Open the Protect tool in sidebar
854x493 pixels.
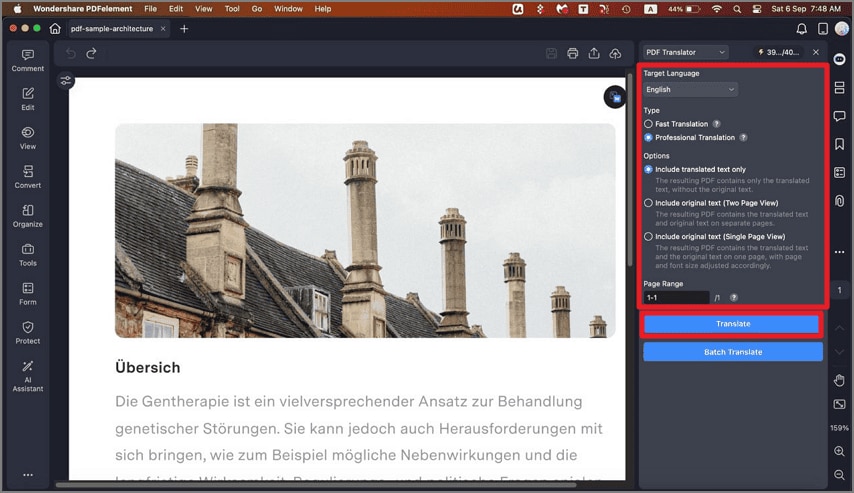(x=28, y=333)
